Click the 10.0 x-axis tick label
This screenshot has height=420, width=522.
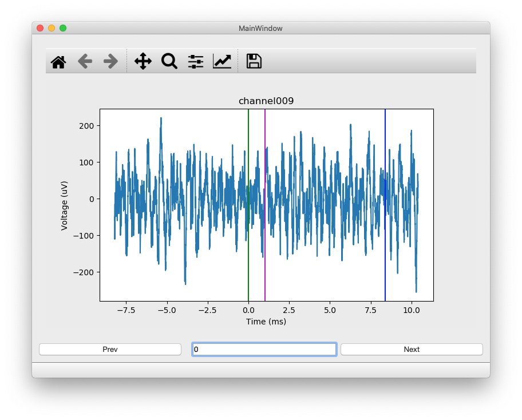(x=412, y=310)
